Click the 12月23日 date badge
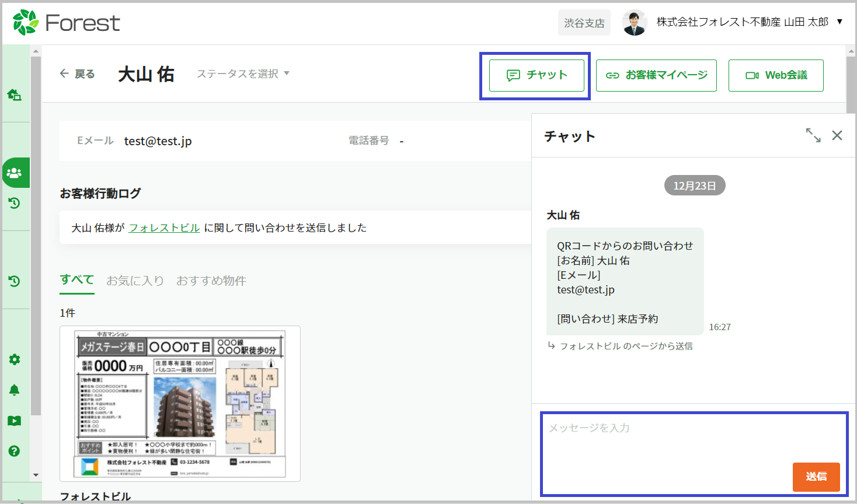 point(695,185)
